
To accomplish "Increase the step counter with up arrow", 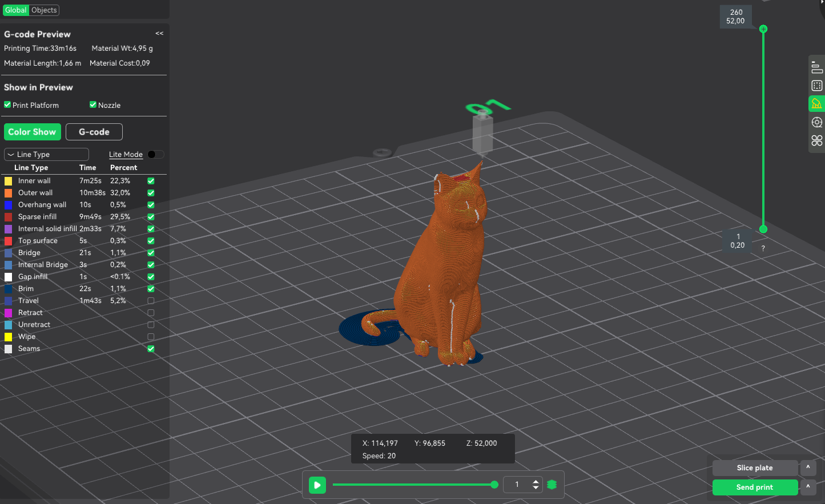I will click(536, 481).
